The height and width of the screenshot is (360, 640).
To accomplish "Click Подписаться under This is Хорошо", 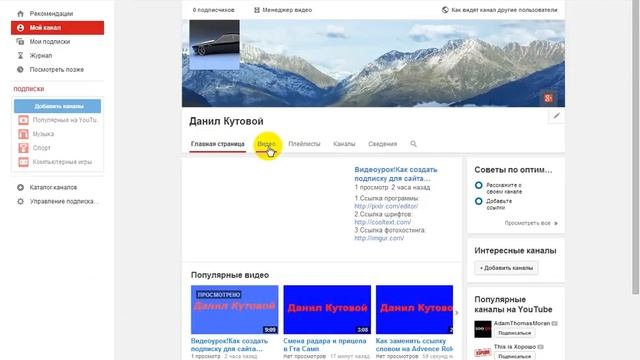I will [514, 356].
